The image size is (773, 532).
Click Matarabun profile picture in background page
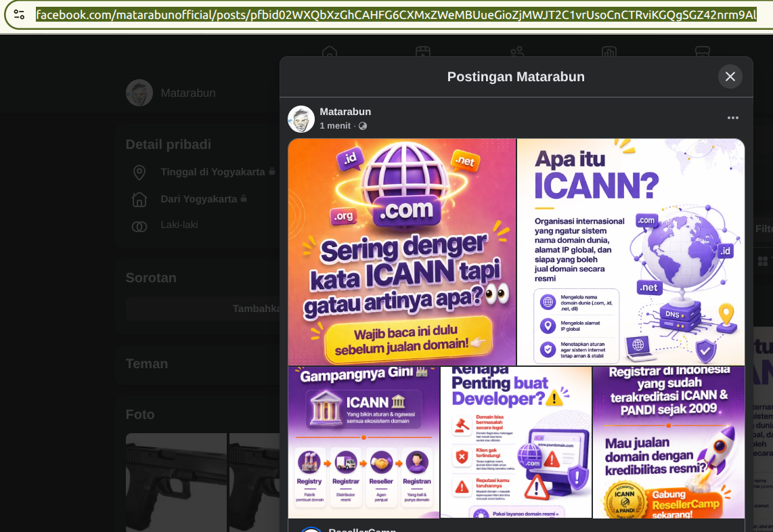coord(139,93)
